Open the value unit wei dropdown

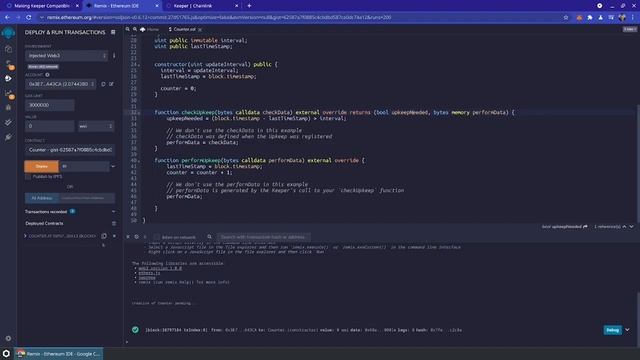96,126
